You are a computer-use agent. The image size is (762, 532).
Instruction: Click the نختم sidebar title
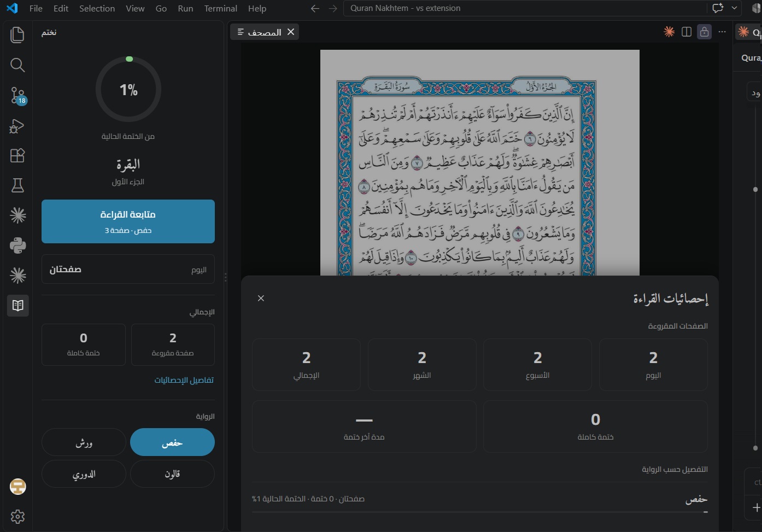click(49, 32)
